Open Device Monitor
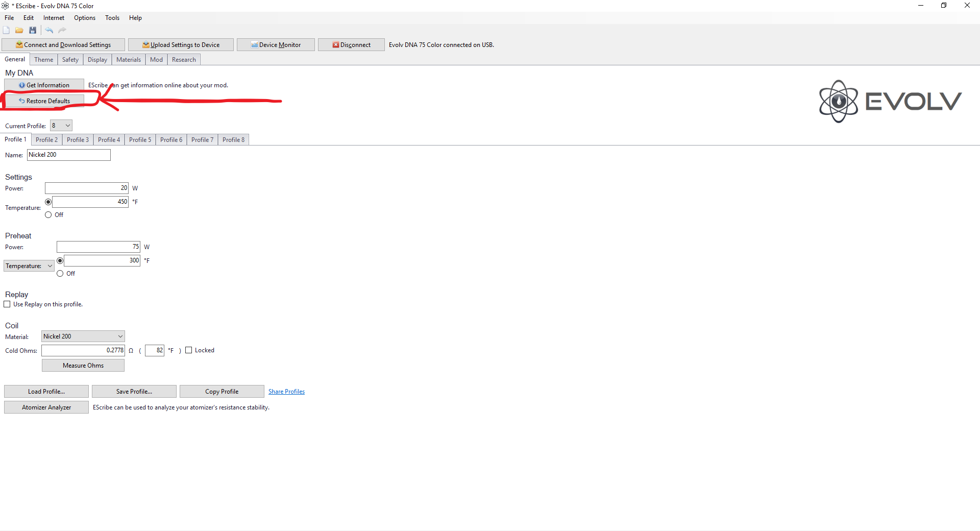This screenshot has height=531, width=980. pos(276,45)
